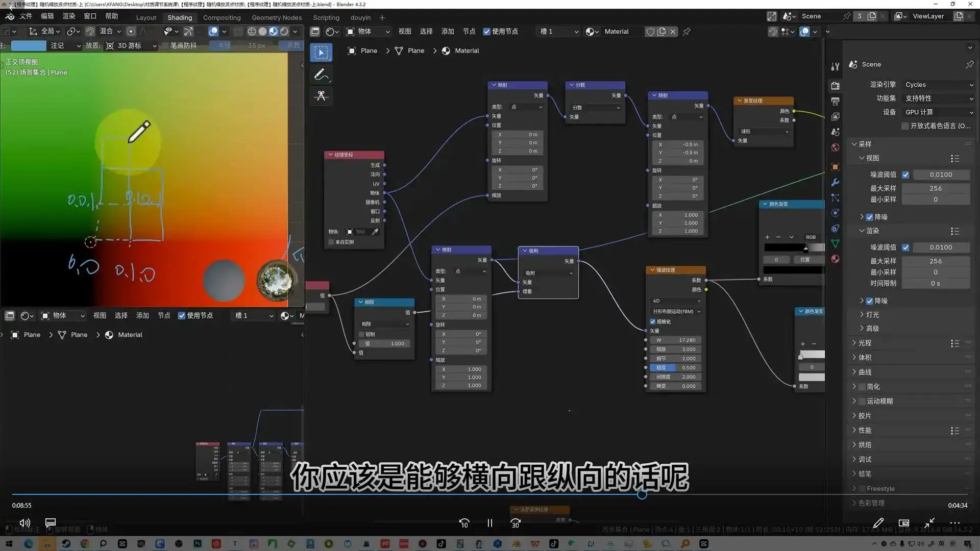Open the Material properties tab (sphere icon)
Image resolution: width=980 pixels, height=551 pixels.
835,259
